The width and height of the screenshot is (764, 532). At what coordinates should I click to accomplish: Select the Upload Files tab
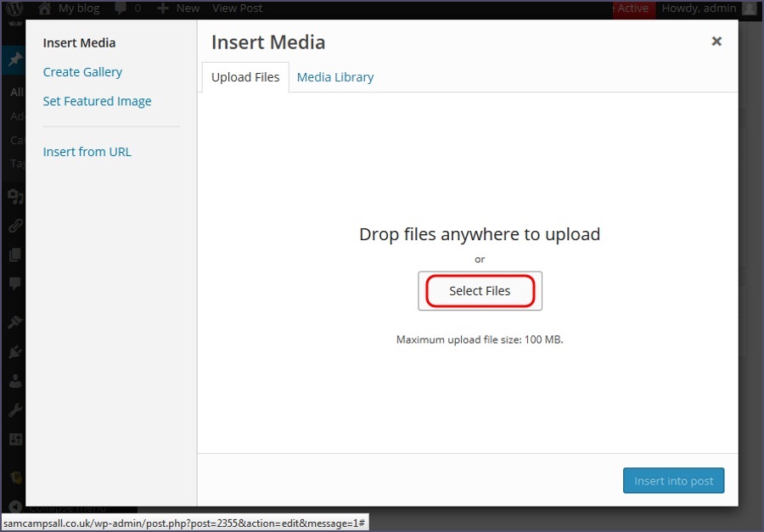(245, 77)
